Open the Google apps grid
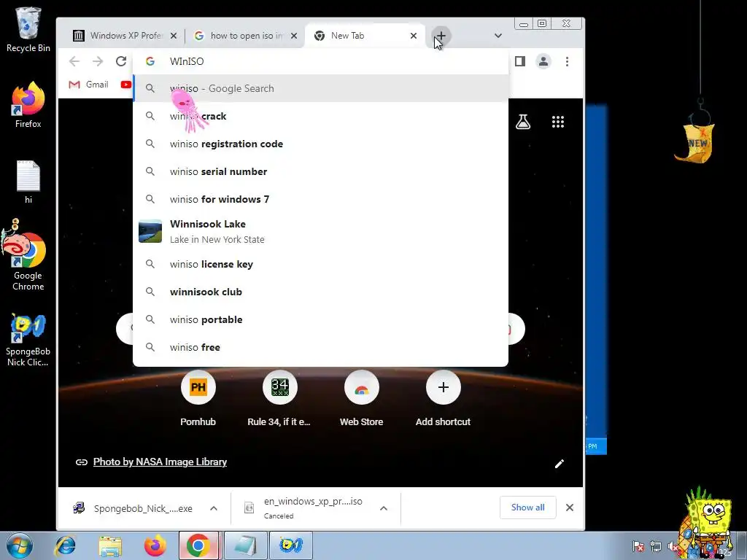 tap(558, 122)
